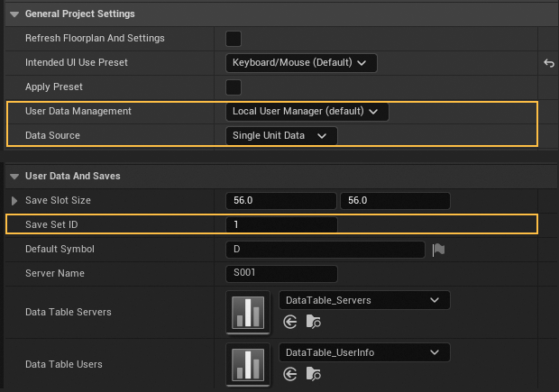Click the use-selected arrow under DataTable_Servers

290,322
